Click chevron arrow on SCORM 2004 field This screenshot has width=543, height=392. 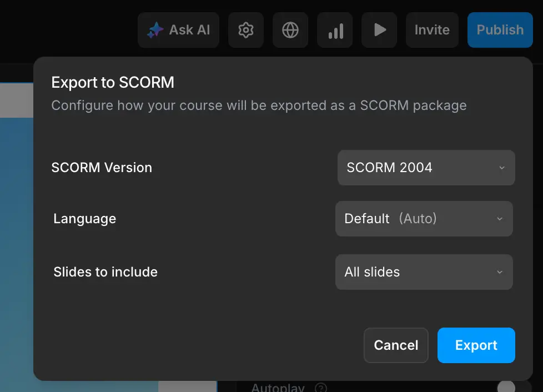502,168
